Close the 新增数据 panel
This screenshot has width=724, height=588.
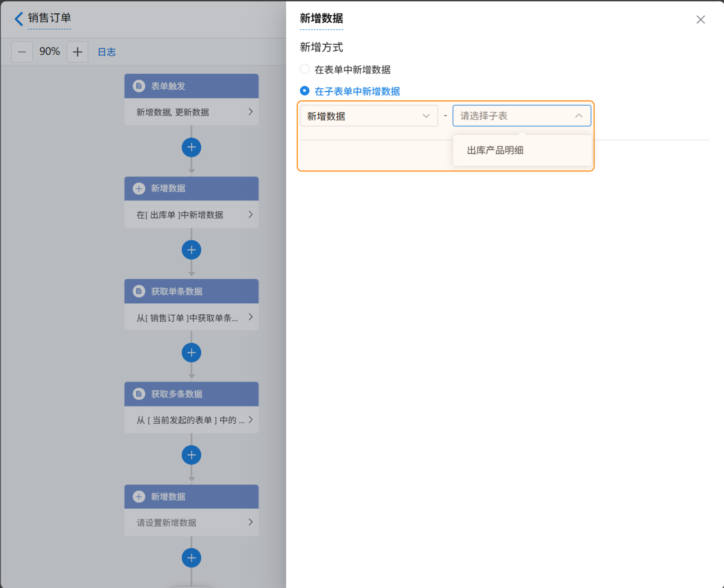point(700,20)
